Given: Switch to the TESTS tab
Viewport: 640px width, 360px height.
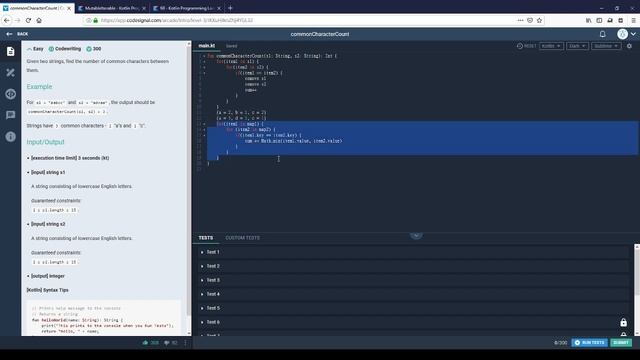Looking at the screenshot, I should point(206,238).
